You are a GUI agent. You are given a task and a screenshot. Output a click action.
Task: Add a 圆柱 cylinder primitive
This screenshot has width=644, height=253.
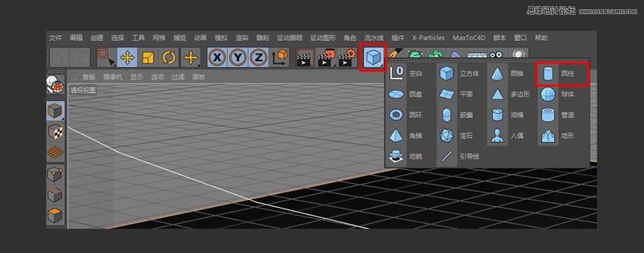click(x=559, y=74)
